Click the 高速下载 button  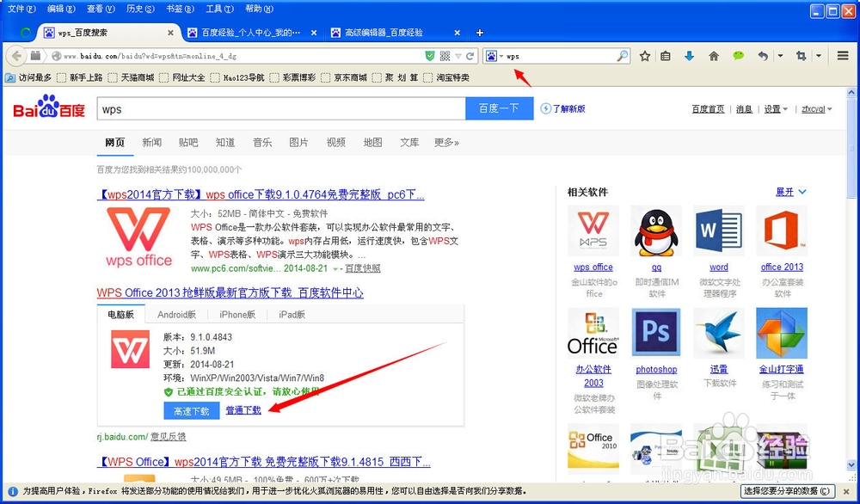coord(192,411)
